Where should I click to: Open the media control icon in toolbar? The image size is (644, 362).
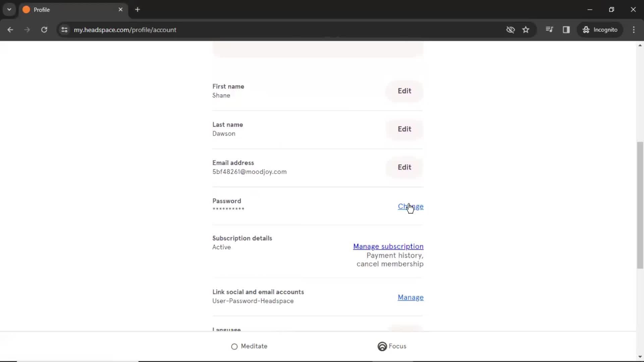click(549, 29)
